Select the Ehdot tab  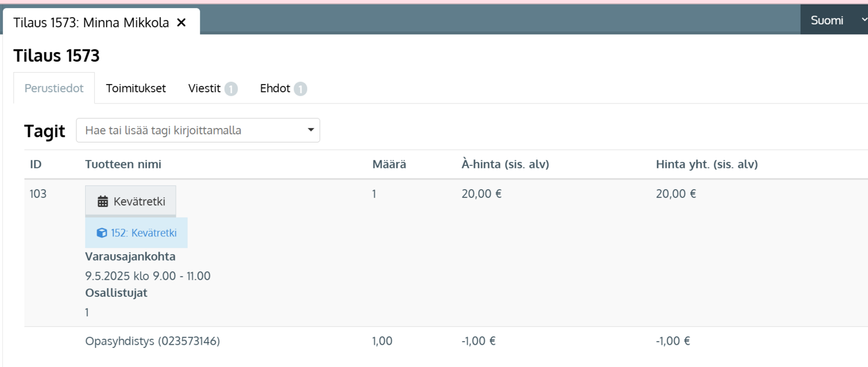pos(275,88)
